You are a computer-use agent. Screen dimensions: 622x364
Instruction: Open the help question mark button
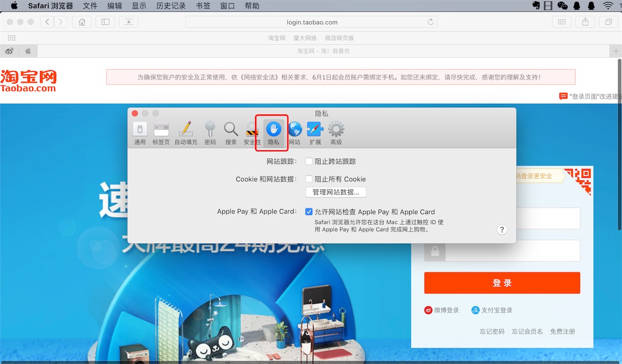502,230
